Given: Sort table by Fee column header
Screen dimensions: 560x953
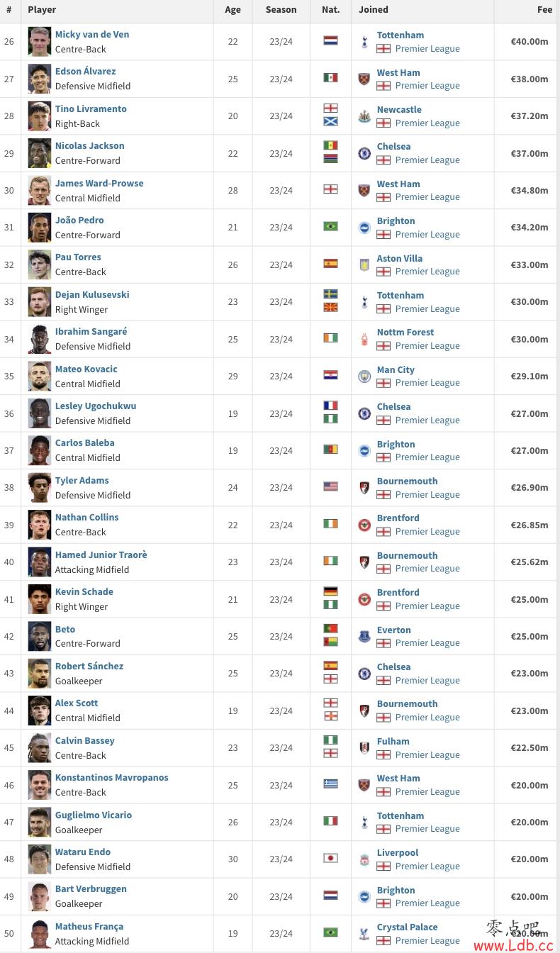Looking at the screenshot, I should [x=544, y=10].
